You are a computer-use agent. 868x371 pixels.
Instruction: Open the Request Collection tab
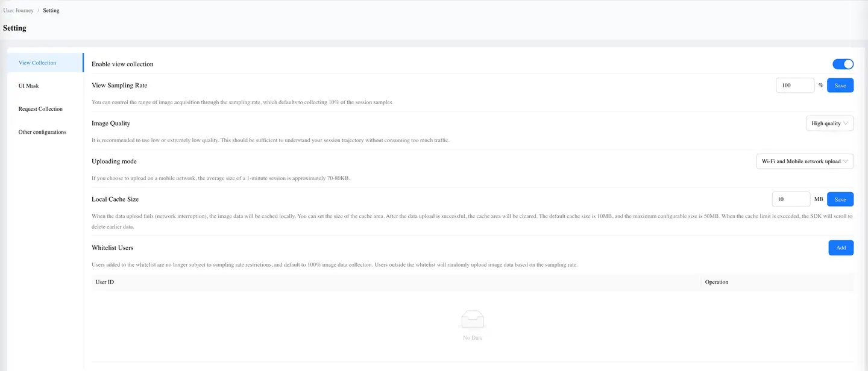point(40,109)
